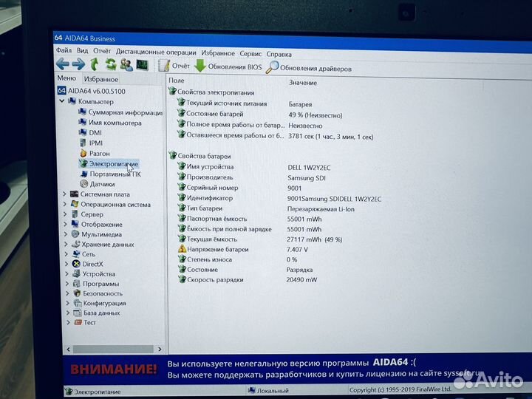Image resolution: width=532 pixels, height=399 pixels.
Task: Select Разгон tree item
Action: pyautogui.click(x=95, y=154)
